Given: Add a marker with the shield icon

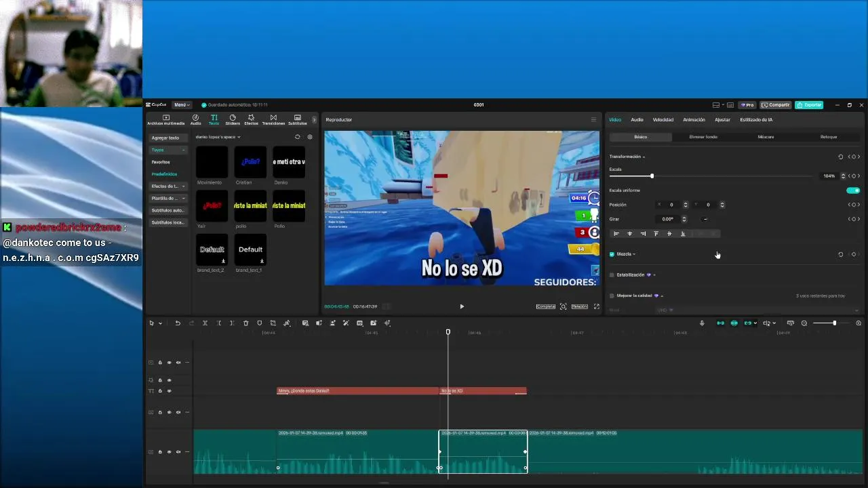Looking at the screenshot, I should click(x=259, y=323).
